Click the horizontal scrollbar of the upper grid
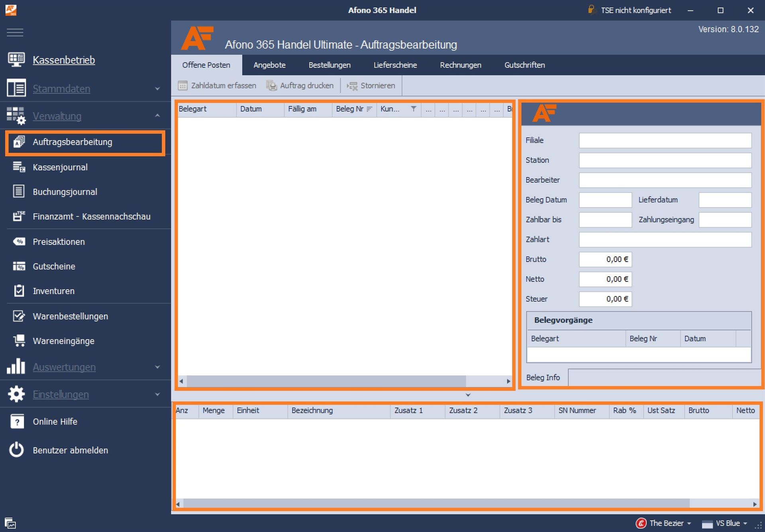The image size is (765, 532). tap(326, 381)
